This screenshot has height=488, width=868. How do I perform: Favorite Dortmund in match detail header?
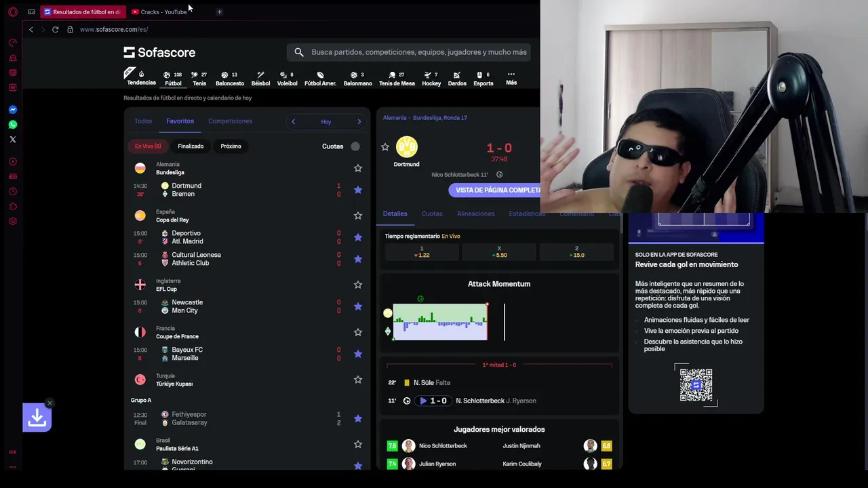point(385,147)
